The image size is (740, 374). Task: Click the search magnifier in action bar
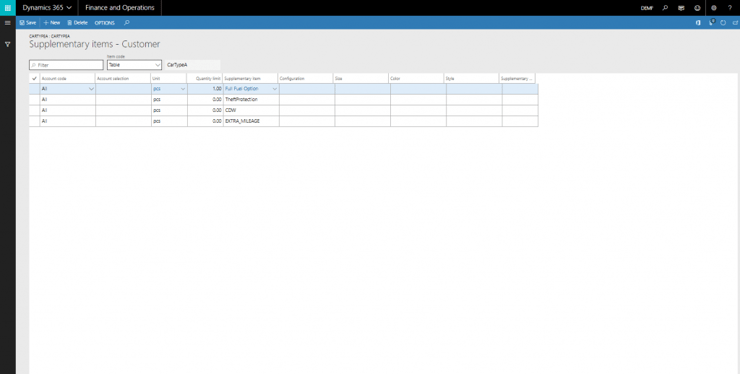126,23
